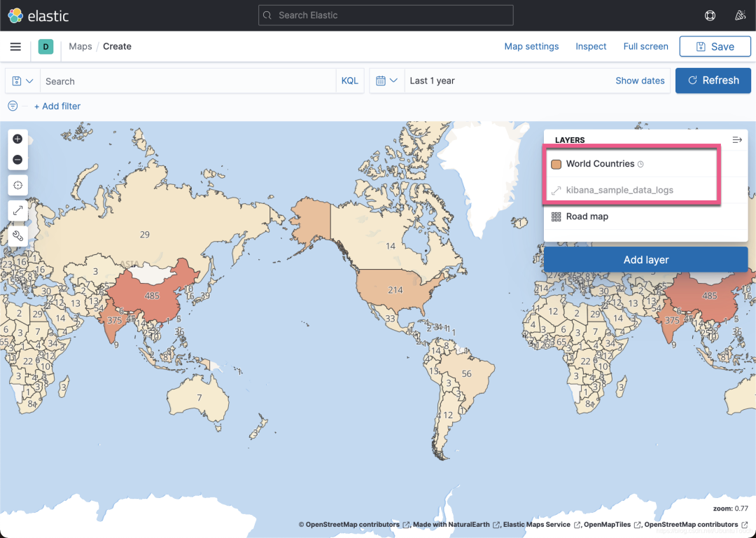The height and width of the screenshot is (538, 756).
Task: Click the Last 1 year time range
Action: [x=432, y=81]
